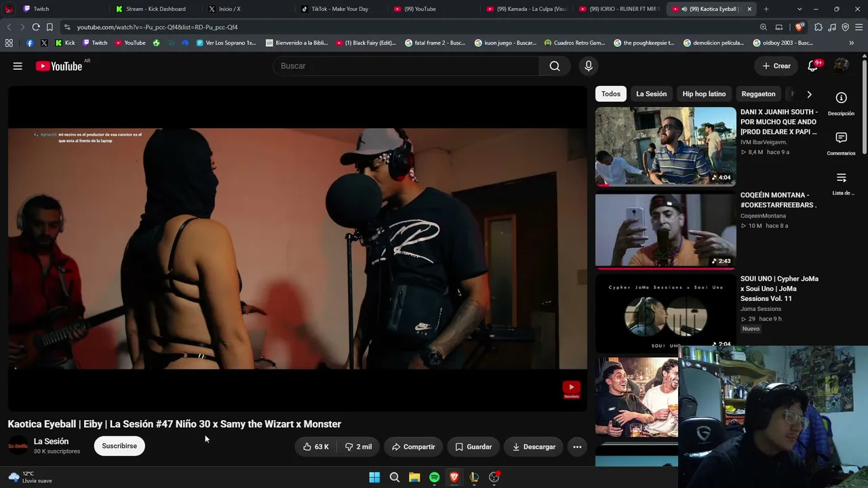Open the 'fatal frame 2' bookmark
The height and width of the screenshot is (488, 868).
435,43
